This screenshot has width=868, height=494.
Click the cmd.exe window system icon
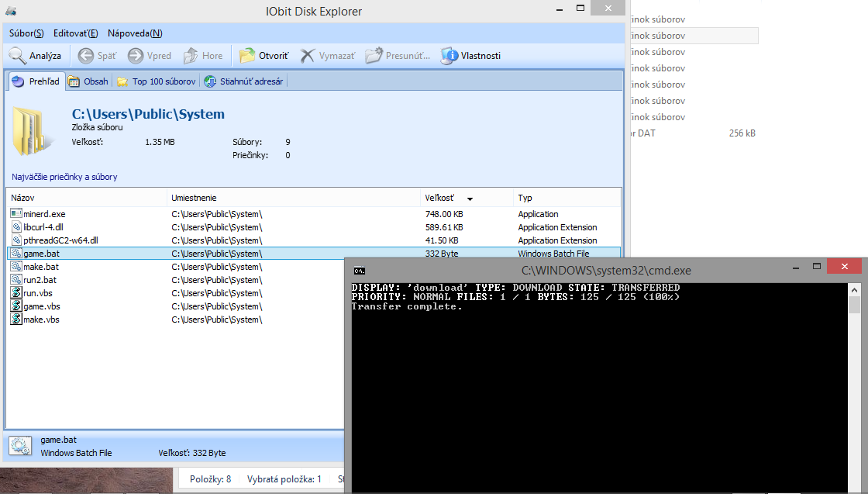360,271
